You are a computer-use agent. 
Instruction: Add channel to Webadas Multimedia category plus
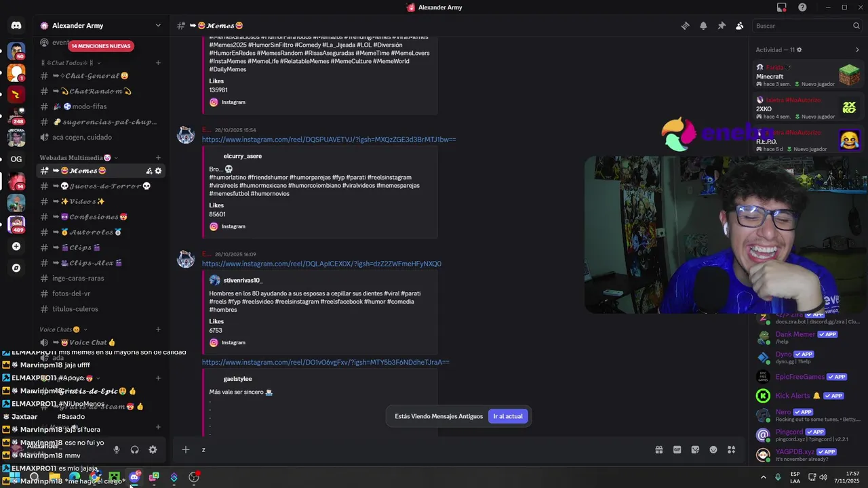(158, 158)
